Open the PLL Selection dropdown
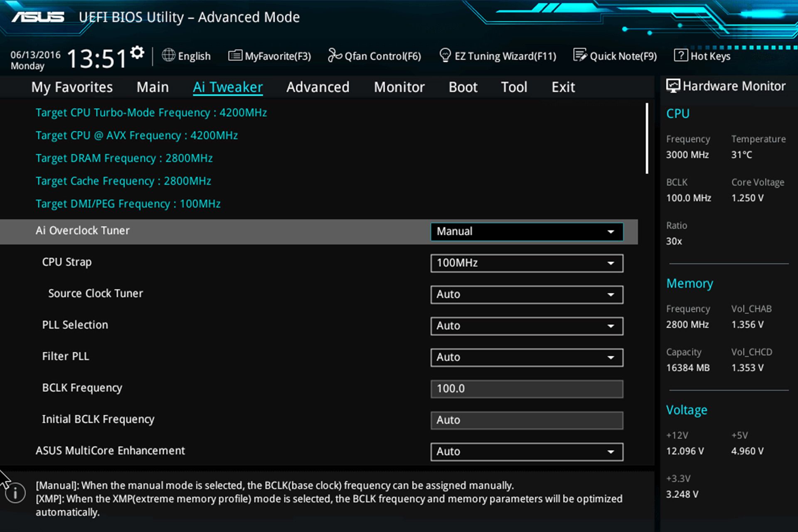Image resolution: width=798 pixels, height=532 pixels. pyautogui.click(x=527, y=326)
